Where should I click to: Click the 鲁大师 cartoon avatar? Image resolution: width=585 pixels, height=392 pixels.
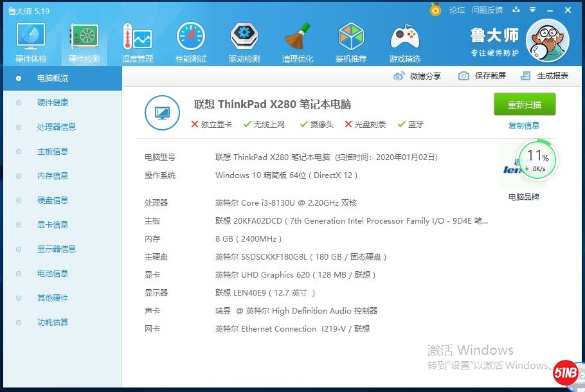pos(546,40)
